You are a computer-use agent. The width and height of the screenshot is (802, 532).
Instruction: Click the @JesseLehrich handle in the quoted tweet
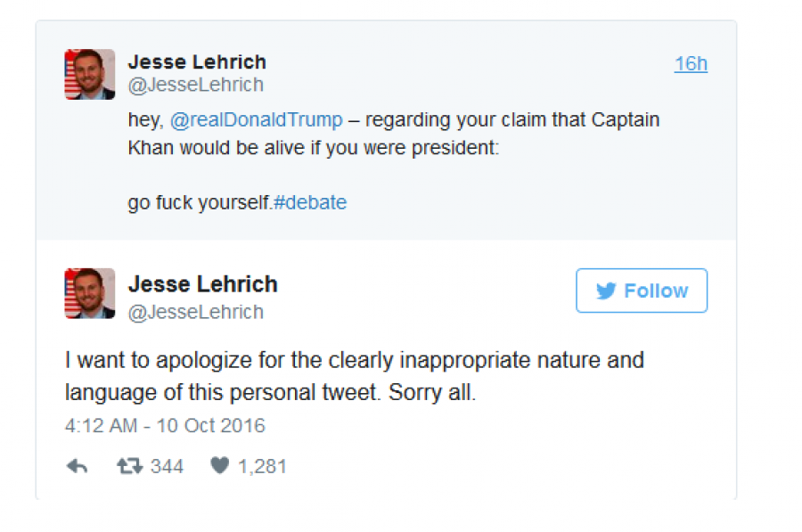[x=196, y=85]
